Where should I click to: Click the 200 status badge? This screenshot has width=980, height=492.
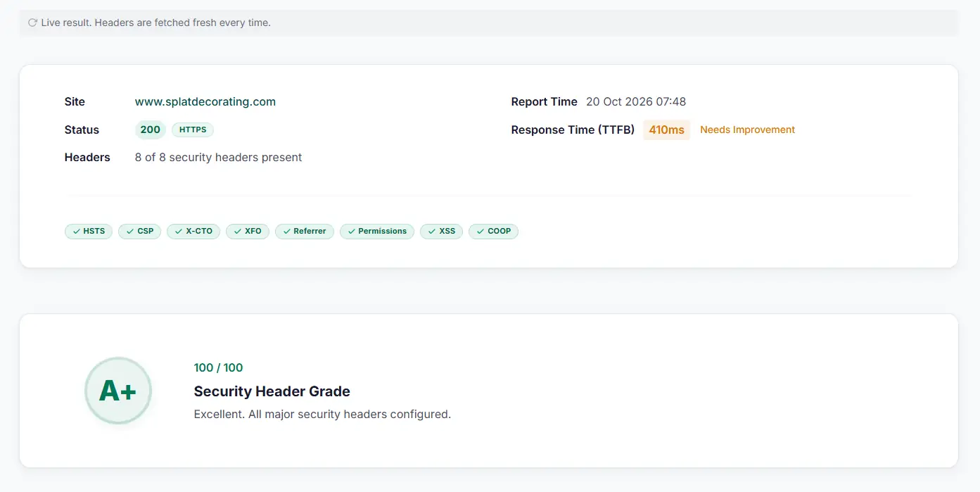(151, 130)
